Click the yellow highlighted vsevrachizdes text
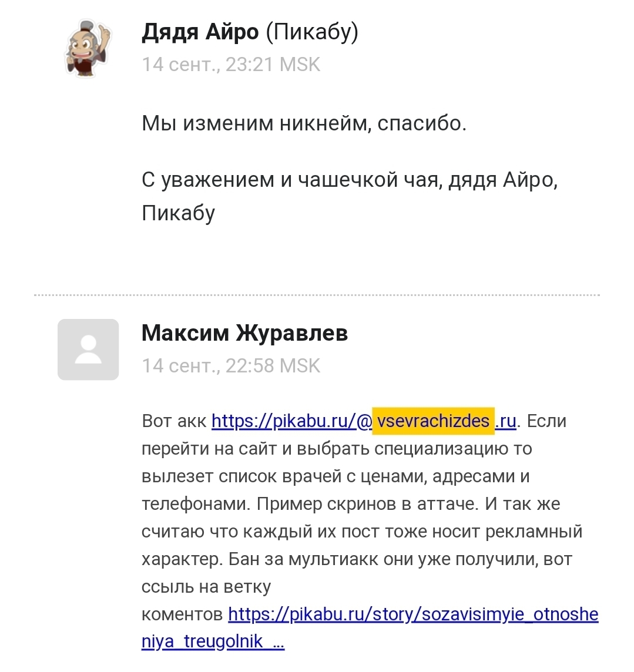 click(x=433, y=421)
